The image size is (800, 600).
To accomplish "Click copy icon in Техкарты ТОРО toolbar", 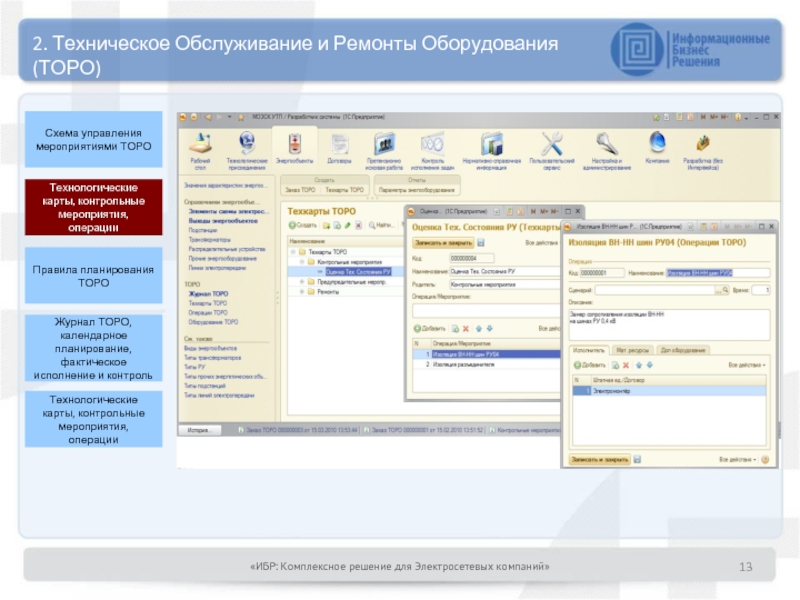I will point(337,225).
